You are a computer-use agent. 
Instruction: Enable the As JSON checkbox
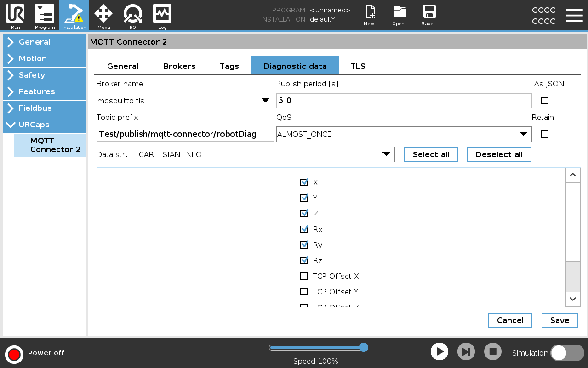(x=545, y=101)
